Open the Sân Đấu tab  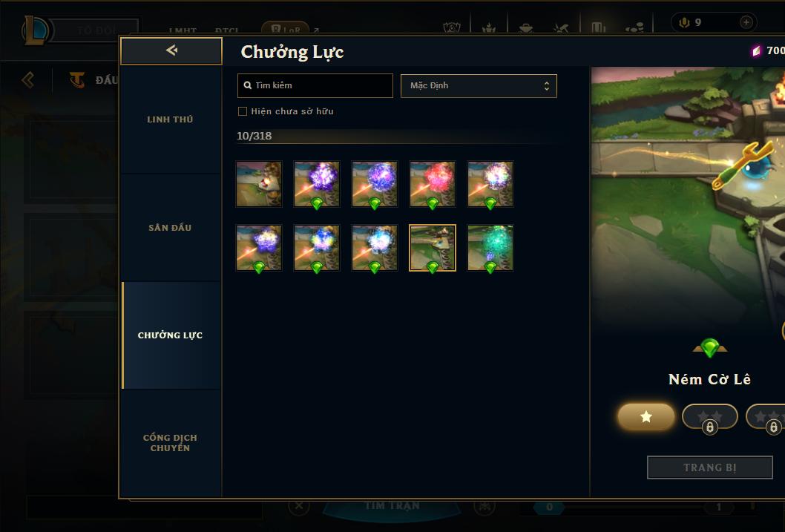pos(171,228)
